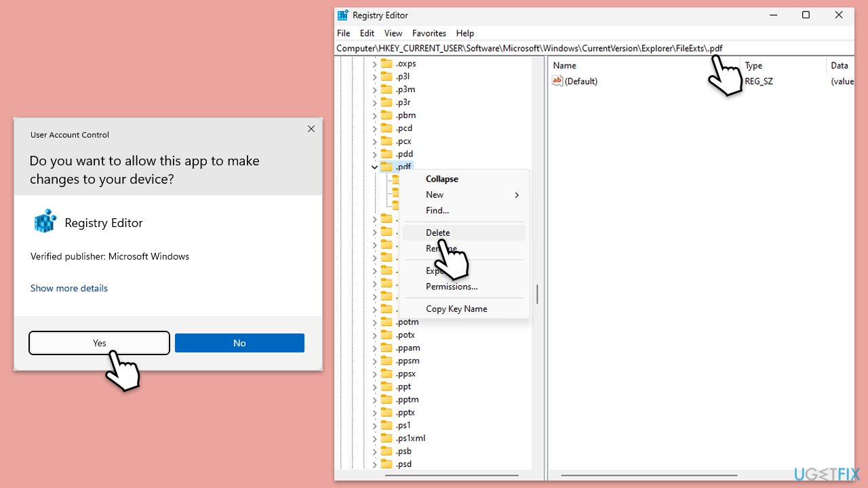Choose Permissions... in the context menu
The image size is (868, 488).
coord(464,286)
